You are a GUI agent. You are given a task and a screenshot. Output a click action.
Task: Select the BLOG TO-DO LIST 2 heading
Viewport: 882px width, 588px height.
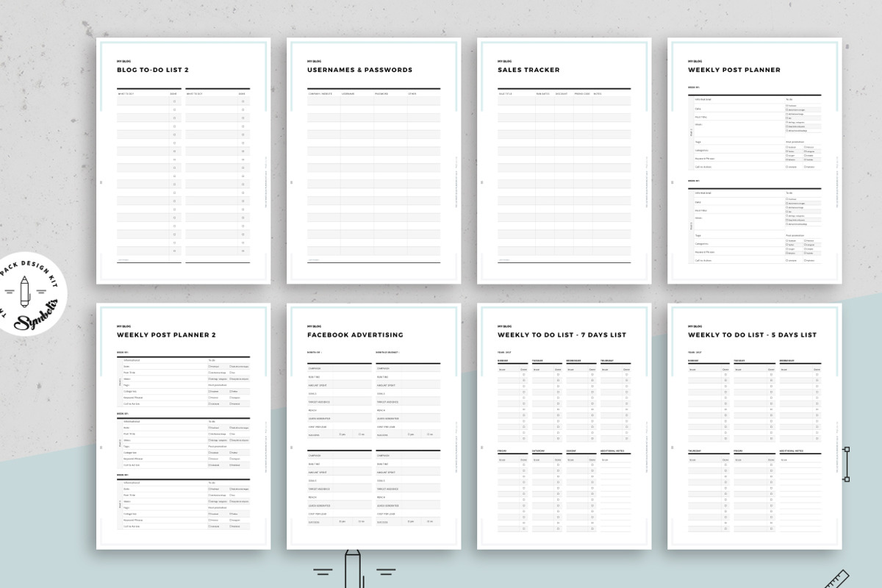[153, 70]
